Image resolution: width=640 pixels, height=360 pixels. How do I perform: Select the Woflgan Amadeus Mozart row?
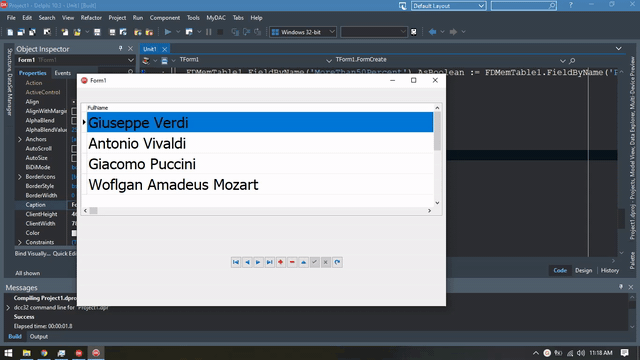[260, 184]
